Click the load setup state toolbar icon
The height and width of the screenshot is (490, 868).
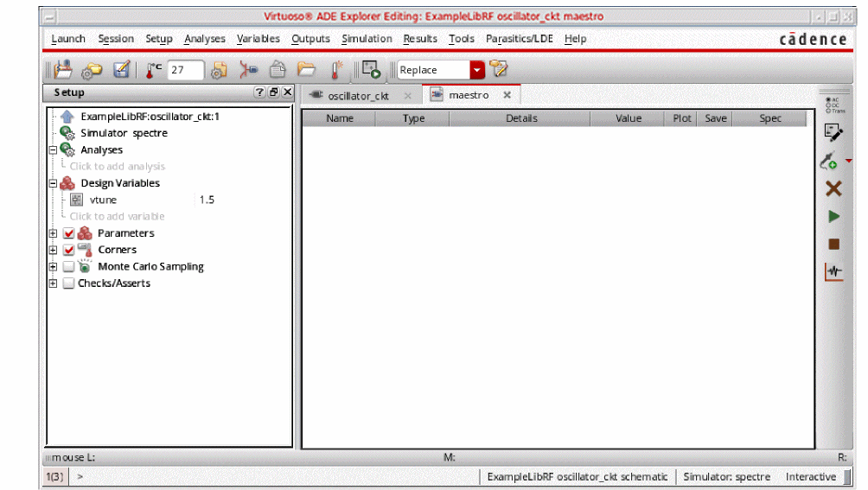(x=63, y=70)
